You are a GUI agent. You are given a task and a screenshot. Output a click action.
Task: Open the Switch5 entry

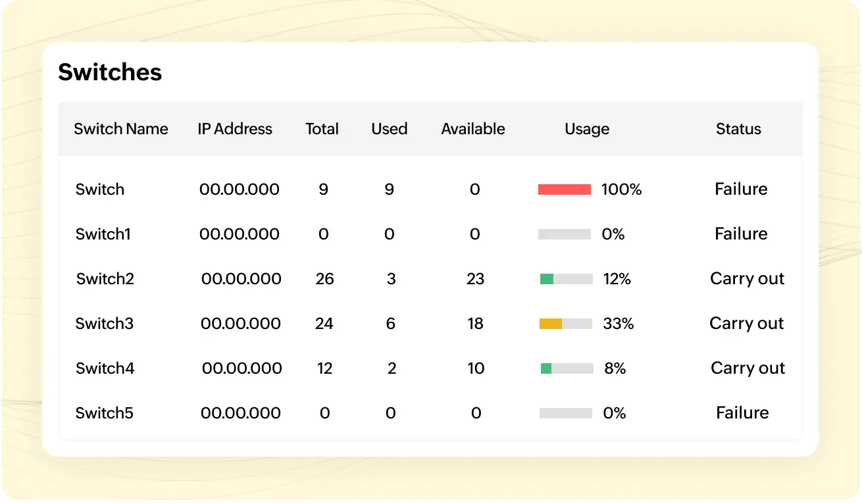tap(105, 413)
